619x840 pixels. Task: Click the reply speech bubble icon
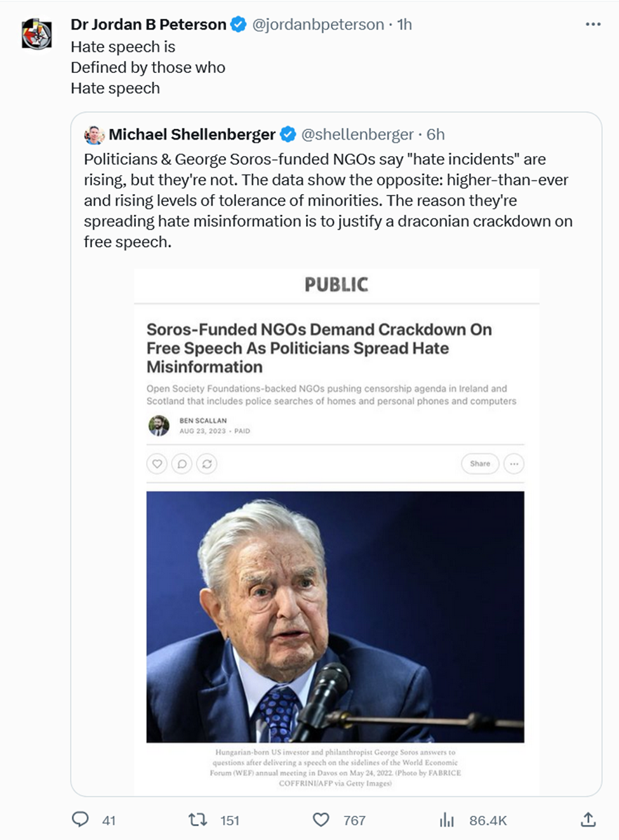81,819
